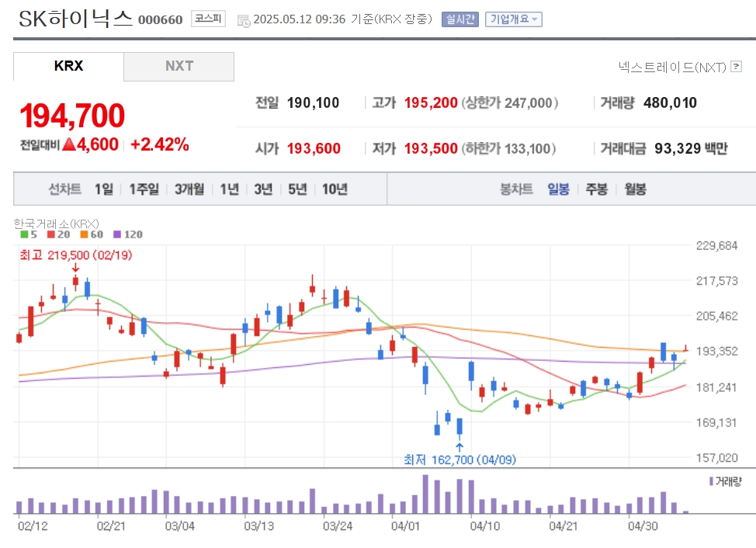Select the 1주일 line chart period
The height and width of the screenshot is (548, 756).
coord(144,189)
